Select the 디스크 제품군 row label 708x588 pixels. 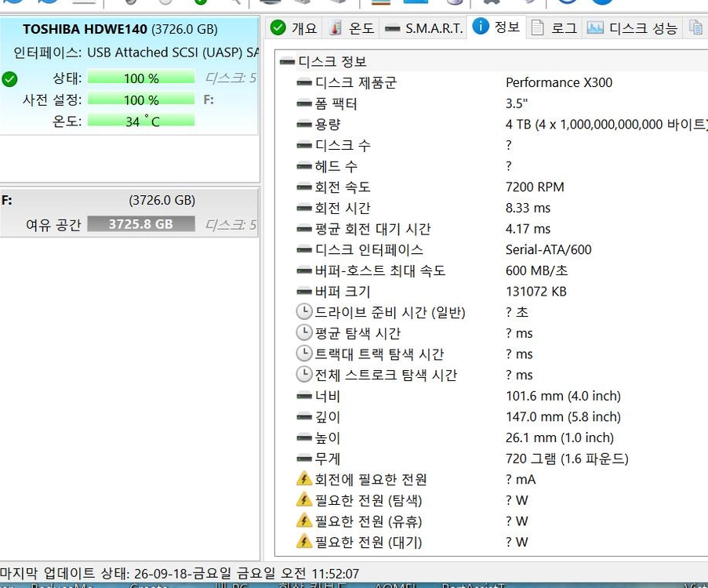[x=356, y=82]
